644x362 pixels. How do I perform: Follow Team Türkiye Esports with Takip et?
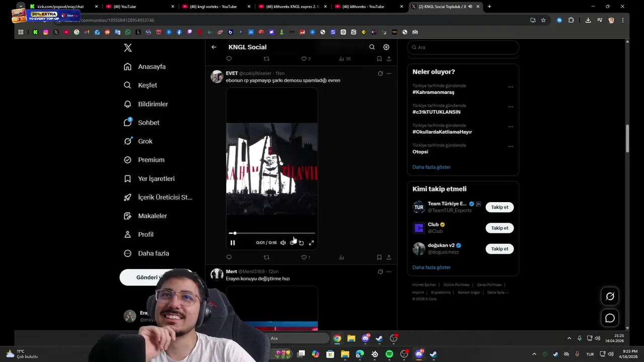point(500,207)
